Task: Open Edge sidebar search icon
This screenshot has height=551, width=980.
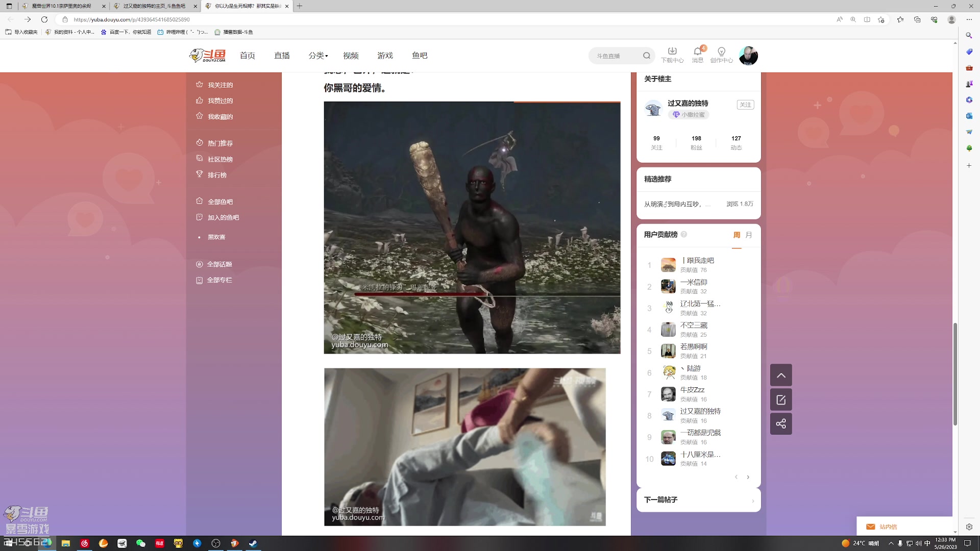Action: click(x=969, y=35)
